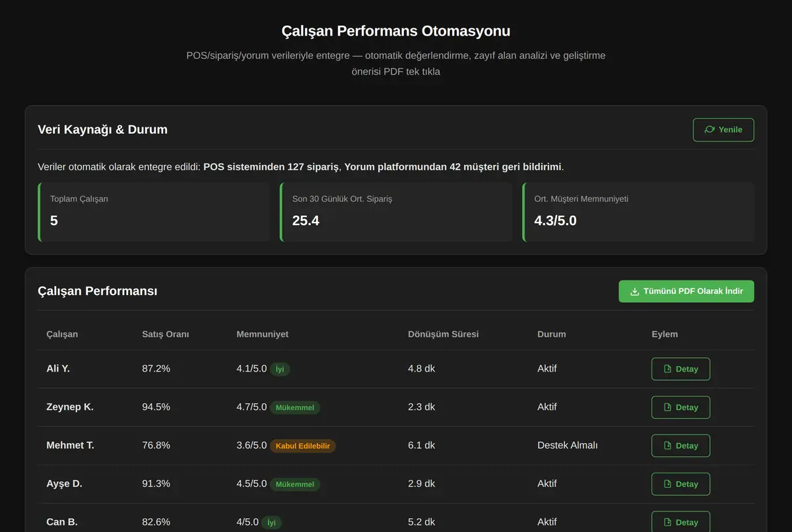The image size is (792, 532).
Task: Click the Son 30 Günlük Ort. Sipariş card
Action: pos(396,212)
